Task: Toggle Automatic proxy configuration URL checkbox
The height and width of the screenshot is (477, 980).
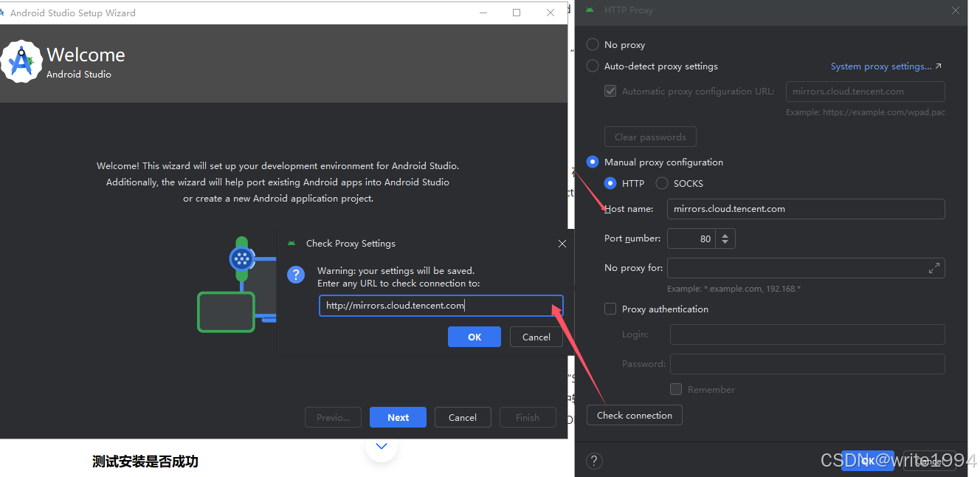Action: click(x=610, y=92)
